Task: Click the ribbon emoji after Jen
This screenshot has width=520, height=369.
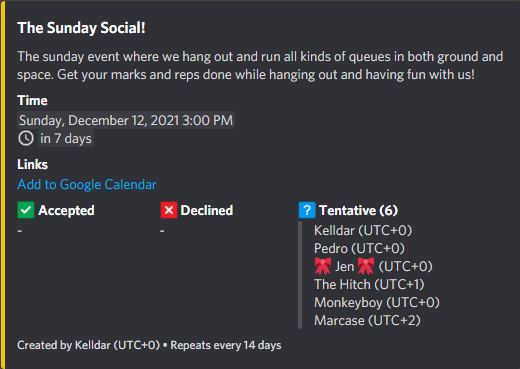Action: 366,266
